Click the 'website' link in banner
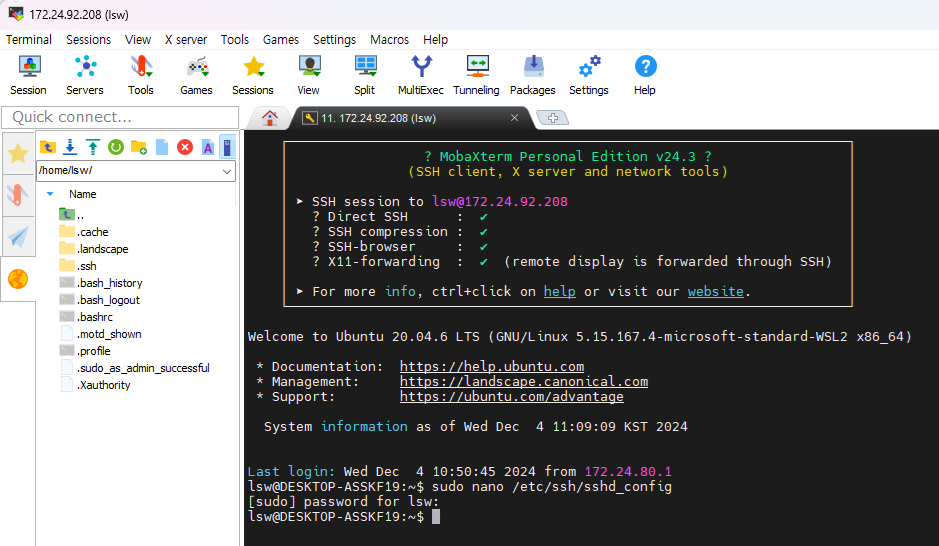Viewport: 939px width, 546px height. 716,292
